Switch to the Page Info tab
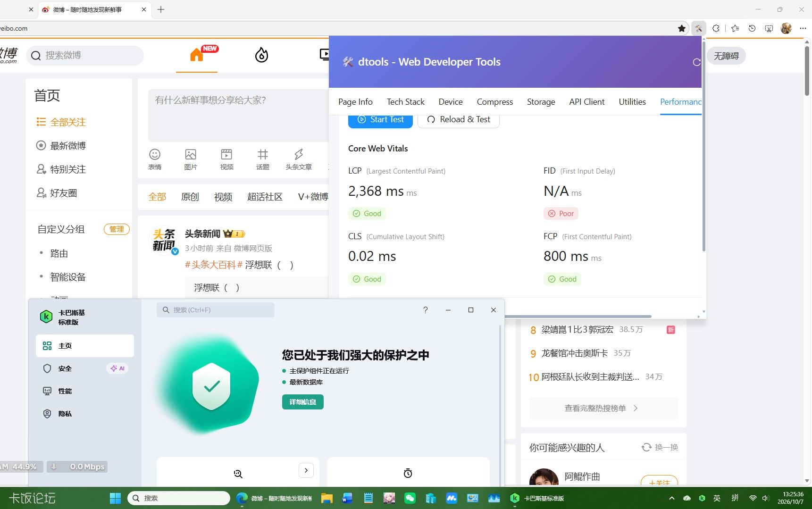Image resolution: width=812 pixels, height=509 pixels. 355,102
